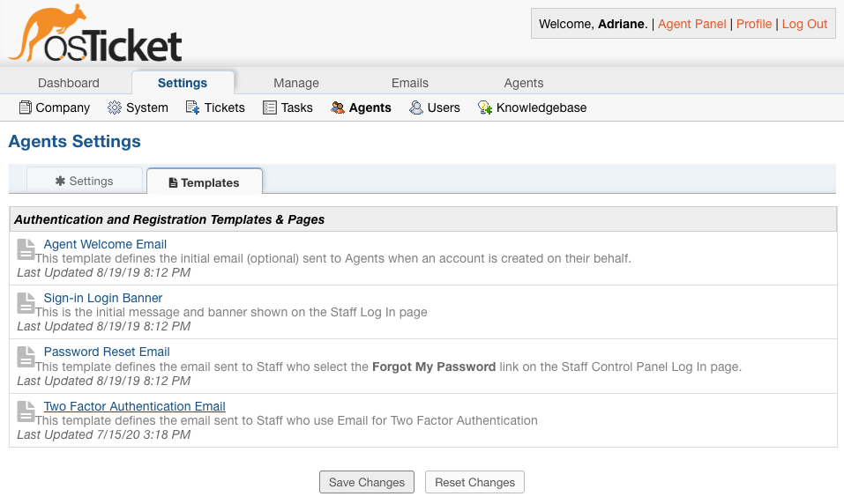Click the System gear icon
This screenshot has height=504, width=844.
tap(115, 107)
